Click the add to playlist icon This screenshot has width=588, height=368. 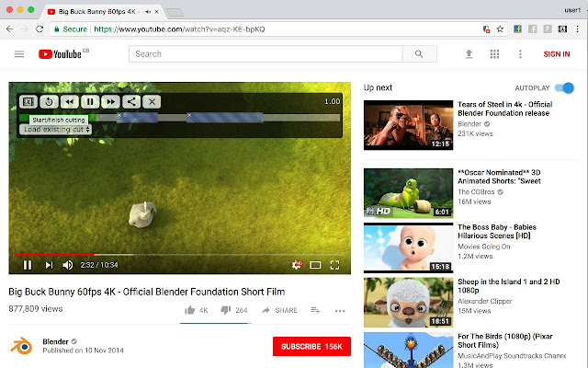click(x=315, y=310)
